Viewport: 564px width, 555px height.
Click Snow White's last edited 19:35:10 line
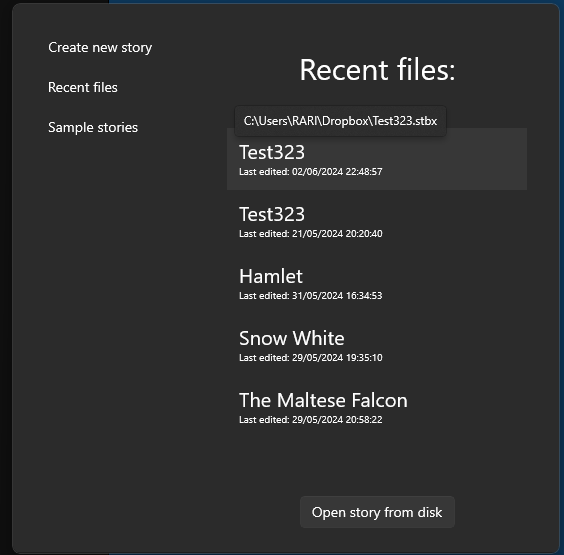pyautogui.click(x=310, y=358)
